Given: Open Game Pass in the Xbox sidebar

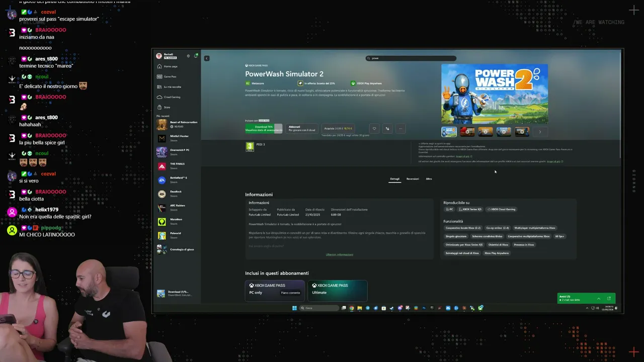Looking at the screenshot, I should point(167,76).
